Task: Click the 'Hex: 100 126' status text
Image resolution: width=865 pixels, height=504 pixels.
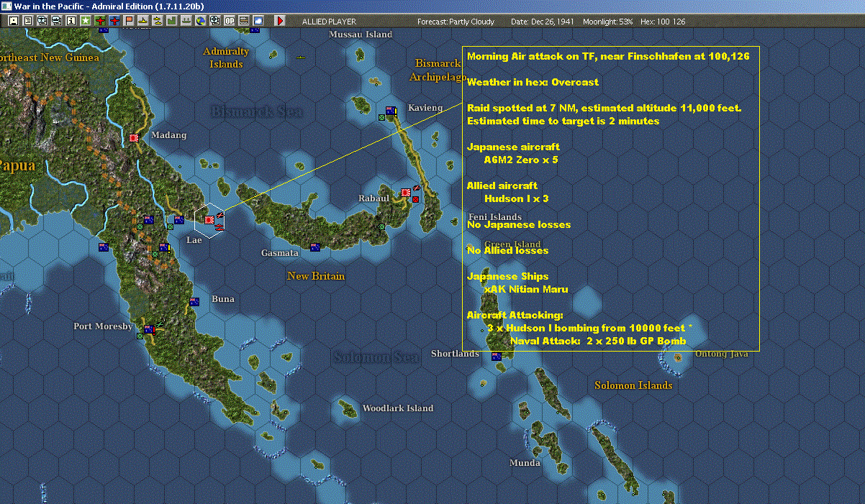Action: tap(661, 22)
